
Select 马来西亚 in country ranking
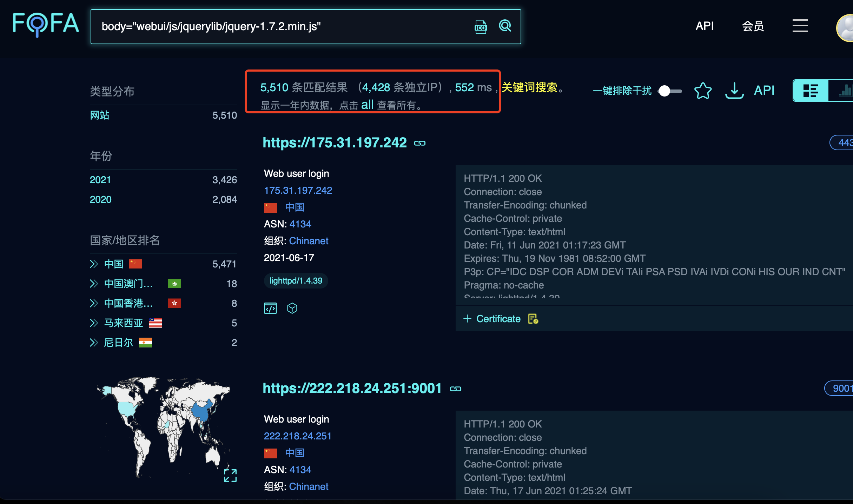124,323
